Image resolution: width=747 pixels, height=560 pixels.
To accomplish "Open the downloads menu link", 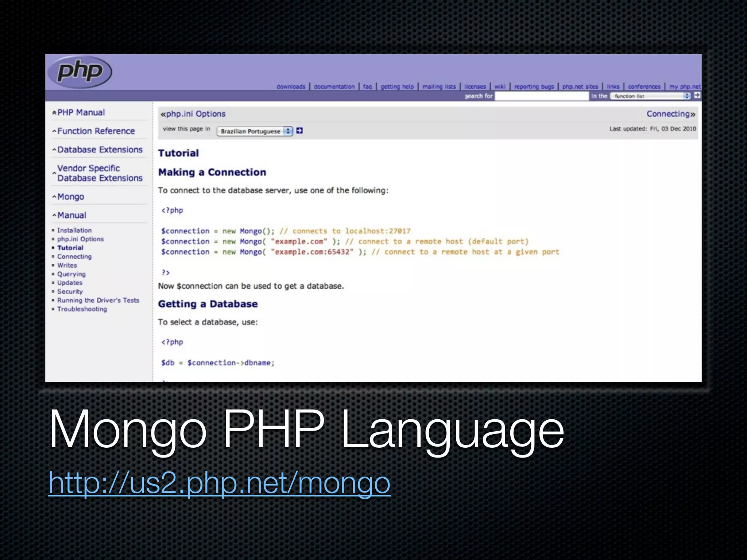I will [291, 87].
